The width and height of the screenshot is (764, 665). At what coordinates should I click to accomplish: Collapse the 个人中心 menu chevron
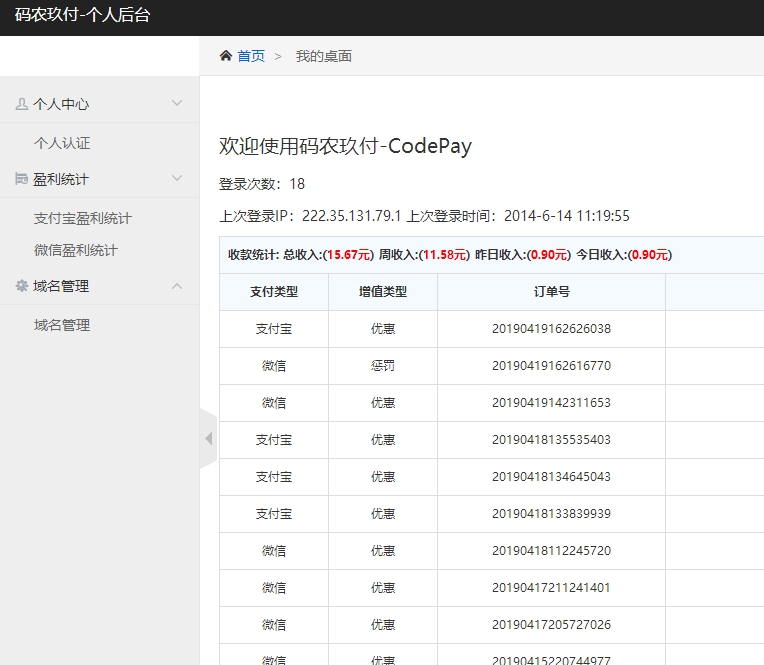coord(177,103)
